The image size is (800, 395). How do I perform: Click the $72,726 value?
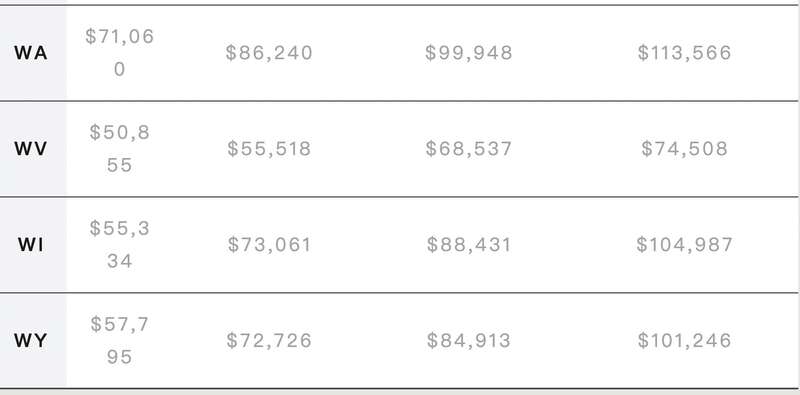coord(269,340)
